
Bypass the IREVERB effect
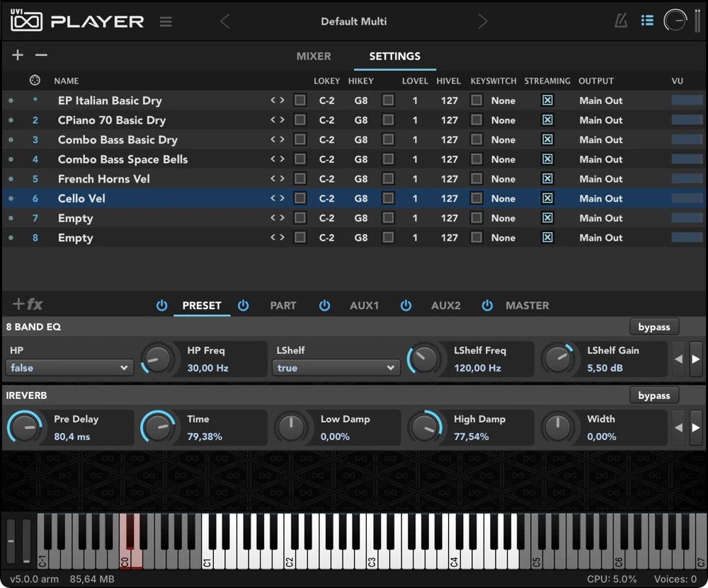point(653,396)
